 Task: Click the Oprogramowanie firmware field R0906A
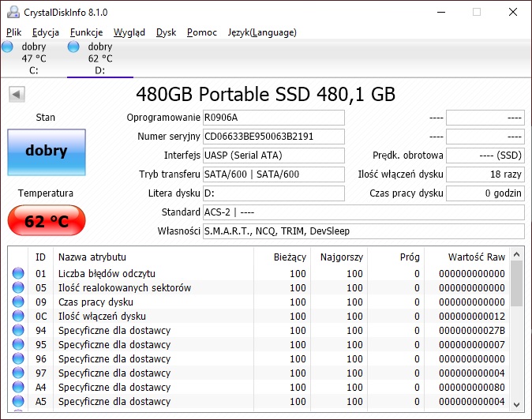click(273, 118)
